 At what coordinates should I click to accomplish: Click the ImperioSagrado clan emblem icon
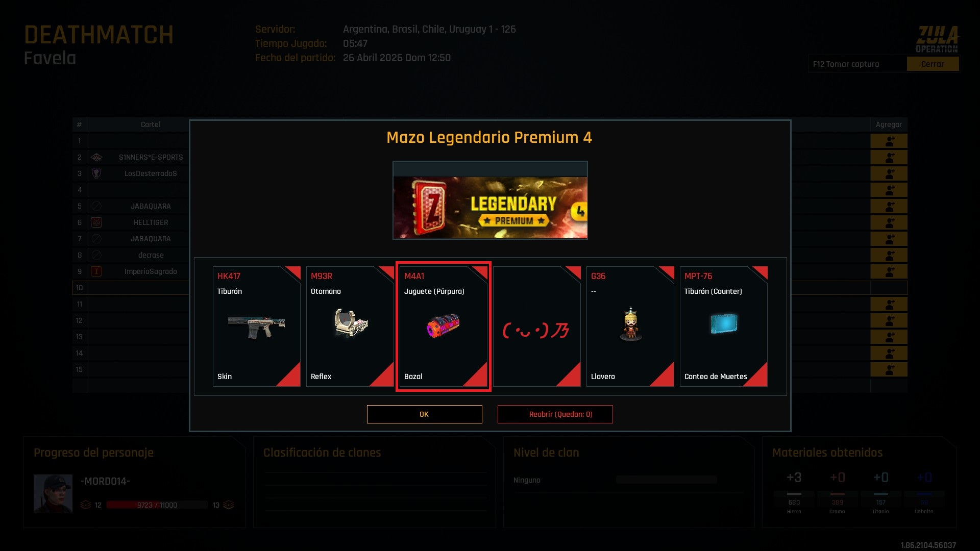[96, 271]
